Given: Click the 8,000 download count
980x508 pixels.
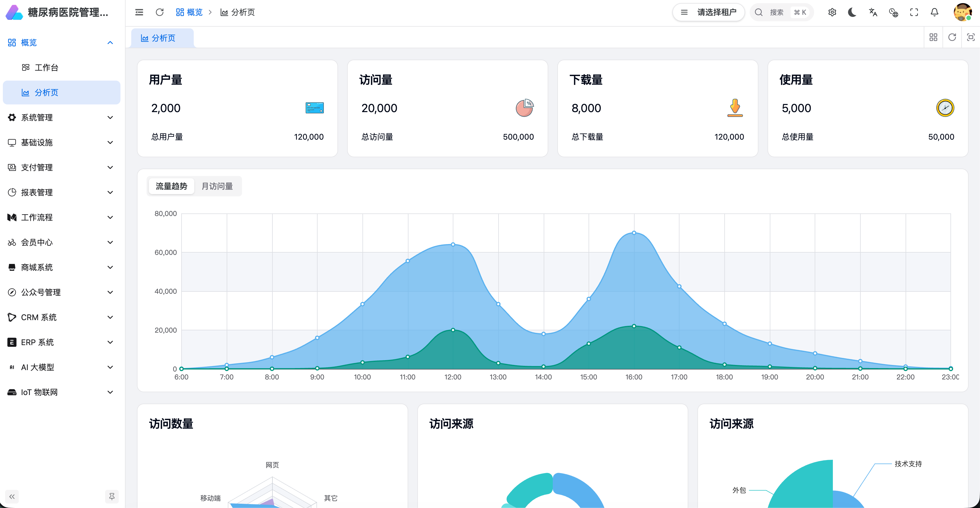Looking at the screenshot, I should [x=586, y=108].
